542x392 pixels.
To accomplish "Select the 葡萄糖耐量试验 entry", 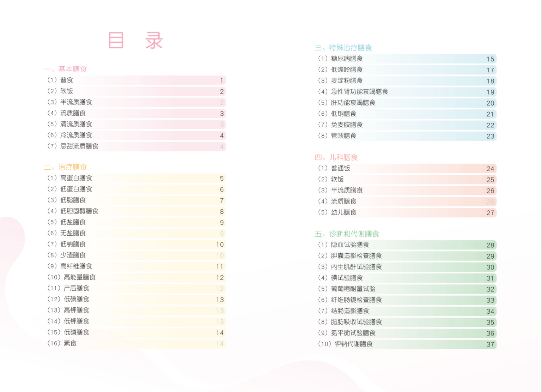I will coord(353,289).
